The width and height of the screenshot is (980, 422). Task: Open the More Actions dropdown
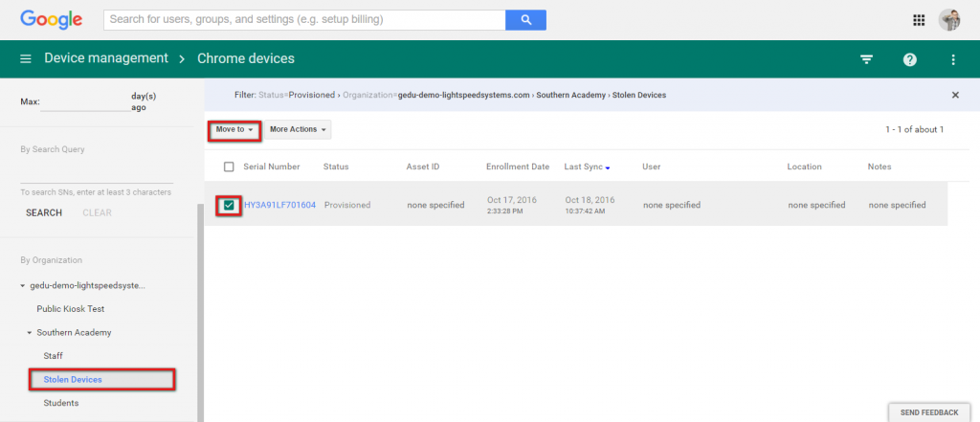click(298, 129)
